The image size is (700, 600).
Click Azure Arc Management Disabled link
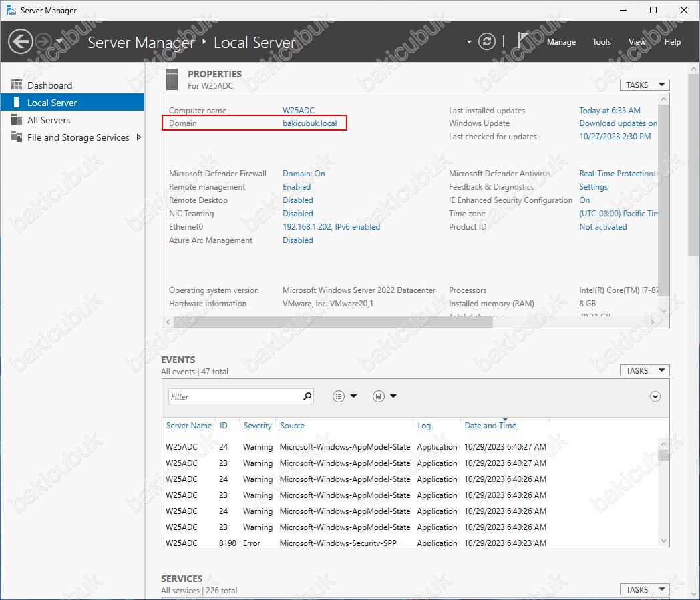tap(297, 240)
